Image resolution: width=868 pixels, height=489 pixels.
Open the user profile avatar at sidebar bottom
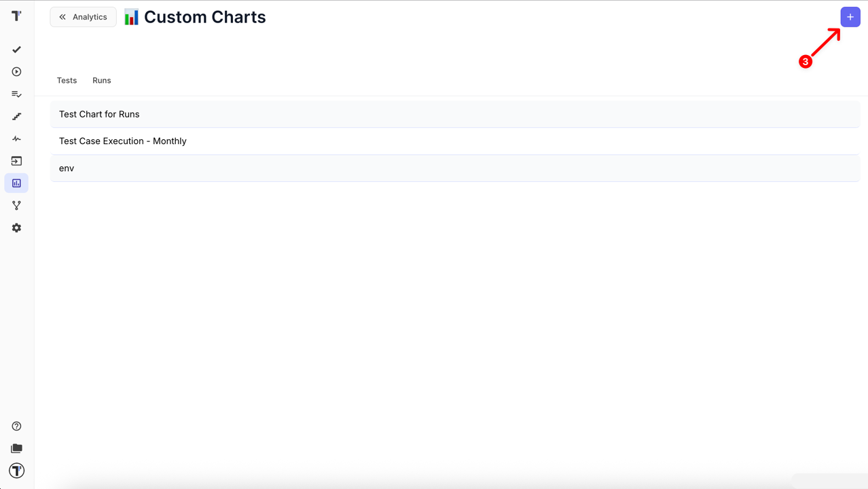[x=16, y=471]
